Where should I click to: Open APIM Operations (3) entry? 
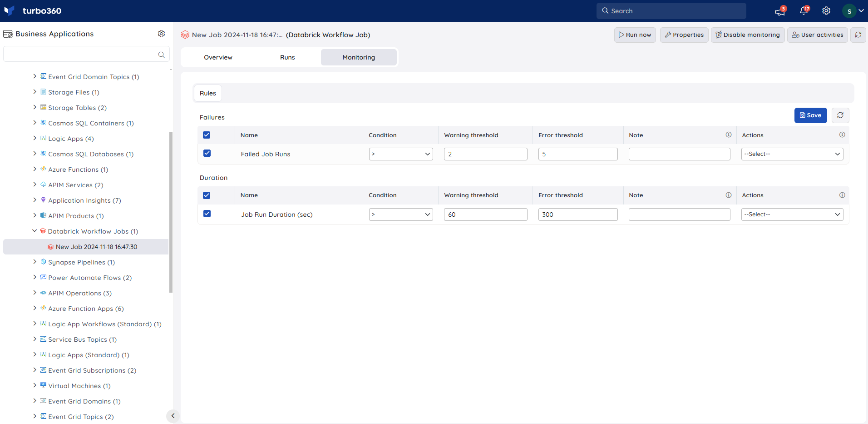[80, 293]
